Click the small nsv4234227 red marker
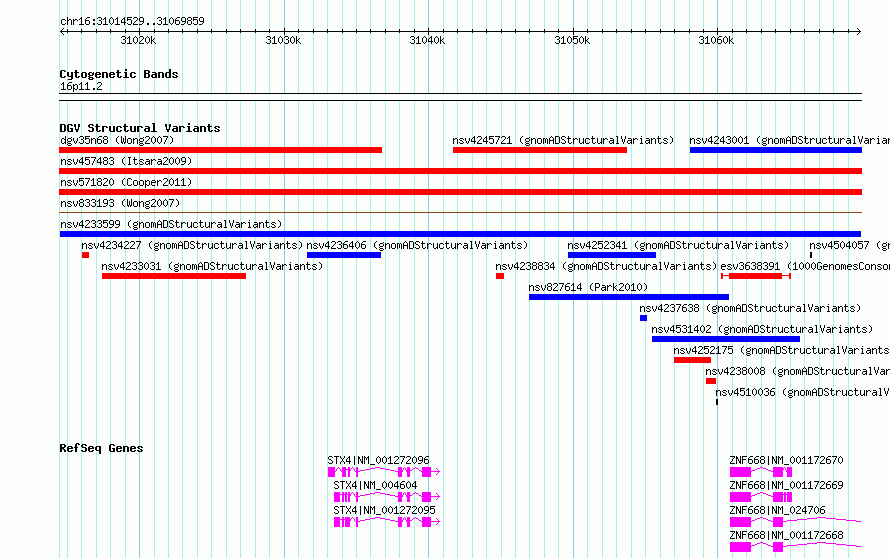Image resolution: width=890 pixels, height=558 pixels. click(x=85, y=255)
